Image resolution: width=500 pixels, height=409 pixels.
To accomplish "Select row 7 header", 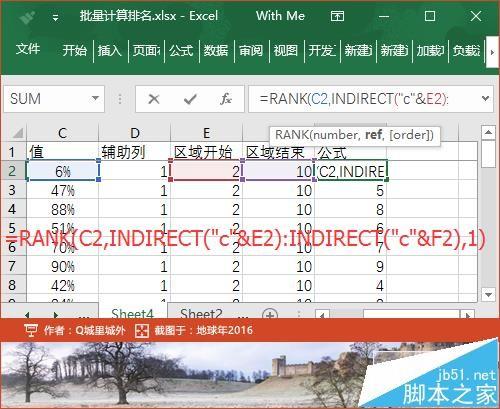I will [12, 266].
